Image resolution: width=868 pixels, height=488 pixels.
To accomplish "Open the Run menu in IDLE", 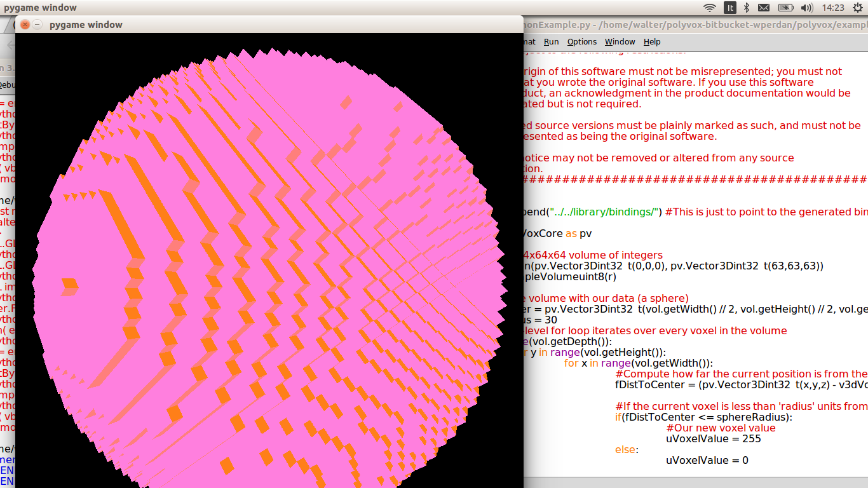I will (551, 41).
